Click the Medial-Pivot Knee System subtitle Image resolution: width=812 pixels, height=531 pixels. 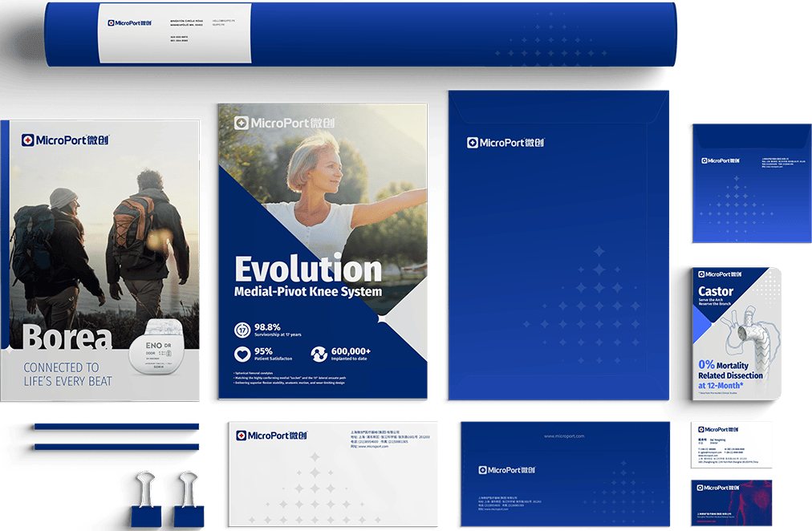coord(308,291)
